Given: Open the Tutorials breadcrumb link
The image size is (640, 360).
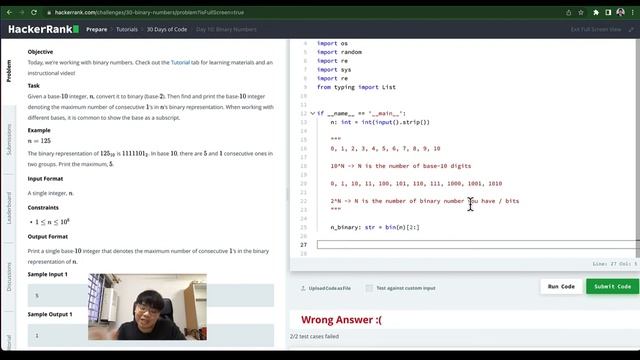Looking at the screenshot, I should pyautogui.click(x=127, y=29).
